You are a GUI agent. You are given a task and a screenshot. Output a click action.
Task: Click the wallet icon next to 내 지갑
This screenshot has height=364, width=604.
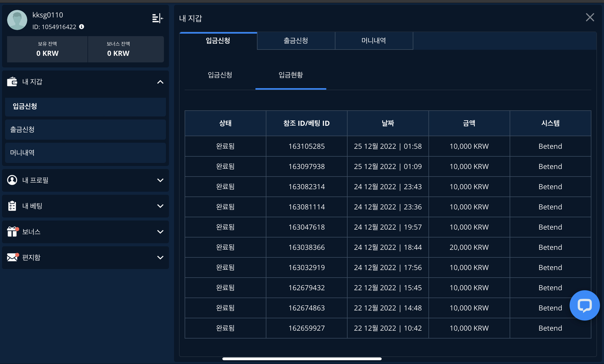pyautogui.click(x=12, y=82)
